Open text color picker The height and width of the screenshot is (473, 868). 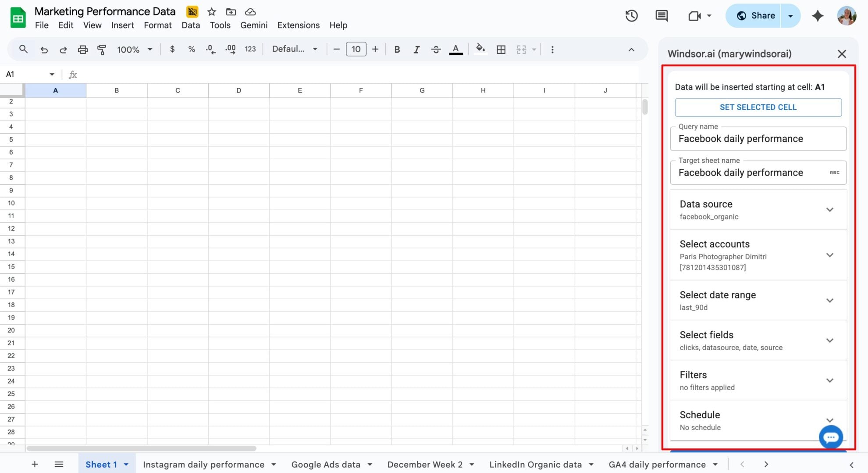[x=456, y=50]
